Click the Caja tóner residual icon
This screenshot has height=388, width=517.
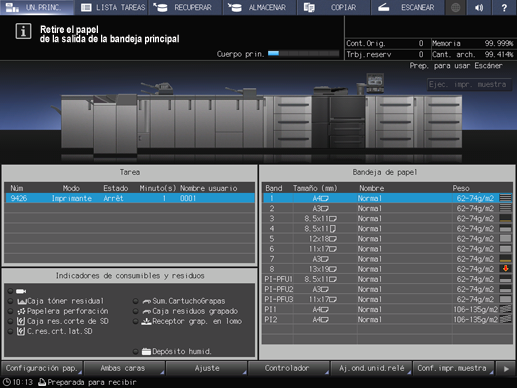(22, 301)
